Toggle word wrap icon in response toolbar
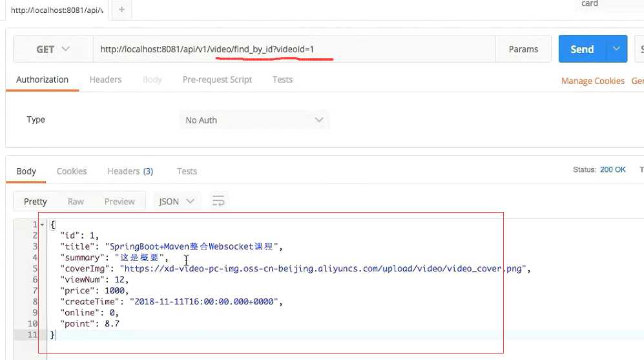The height and width of the screenshot is (360, 644). (218, 201)
